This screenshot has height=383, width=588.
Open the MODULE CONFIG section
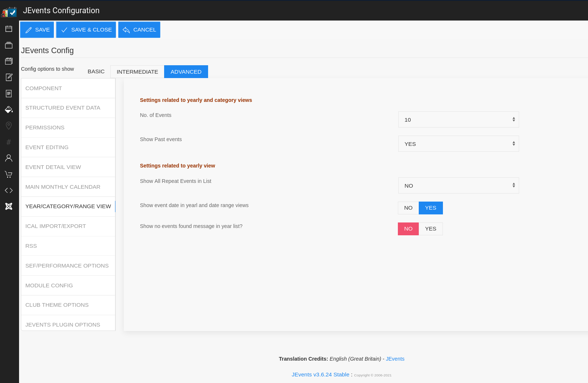pos(68,286)
